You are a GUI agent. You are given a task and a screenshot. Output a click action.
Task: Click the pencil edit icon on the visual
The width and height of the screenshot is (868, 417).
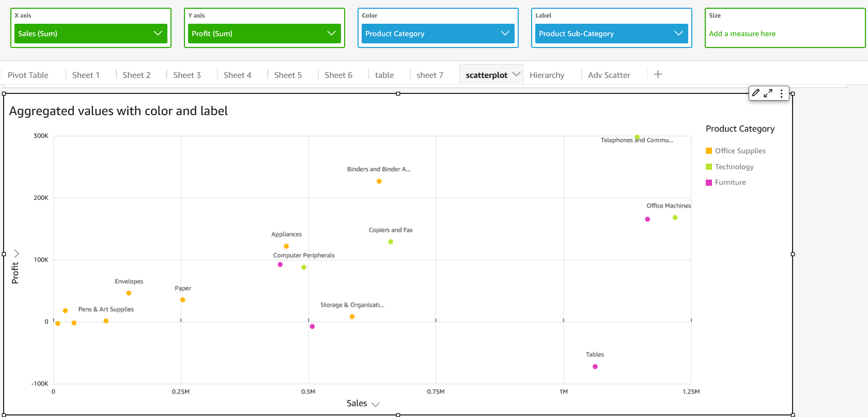pos(756,93)
